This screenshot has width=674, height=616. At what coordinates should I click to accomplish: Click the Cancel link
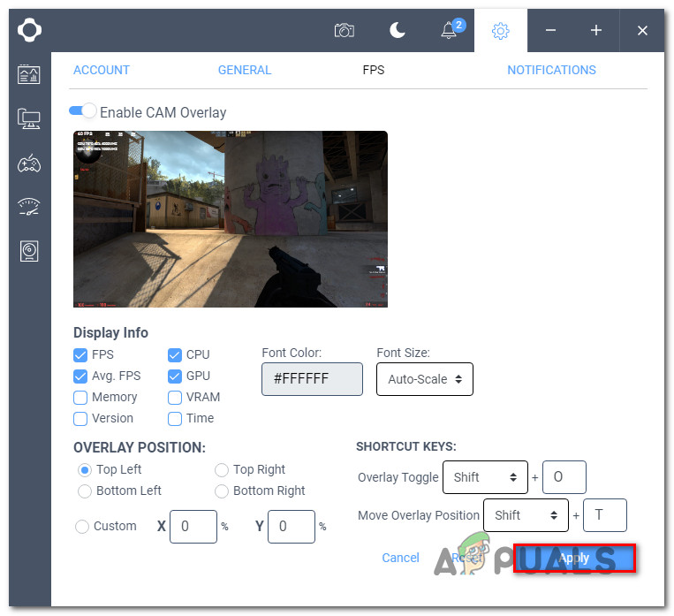point(401,558)
